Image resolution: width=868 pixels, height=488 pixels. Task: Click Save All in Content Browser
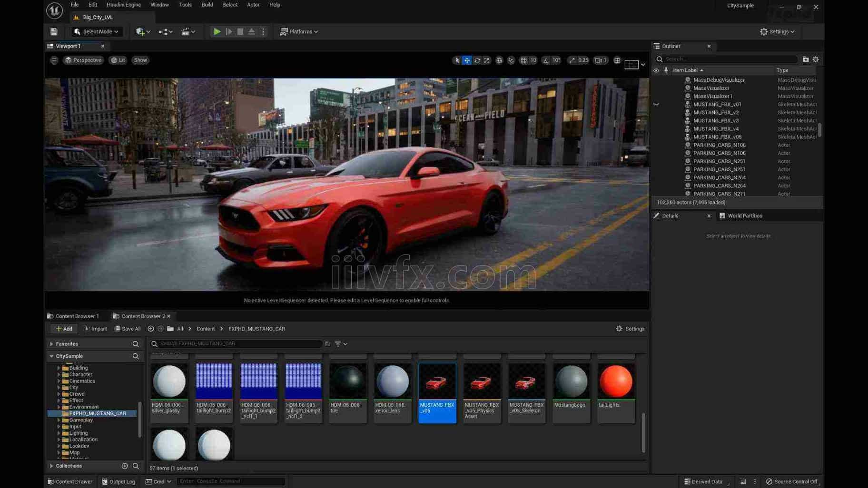(x=128, y=329)
